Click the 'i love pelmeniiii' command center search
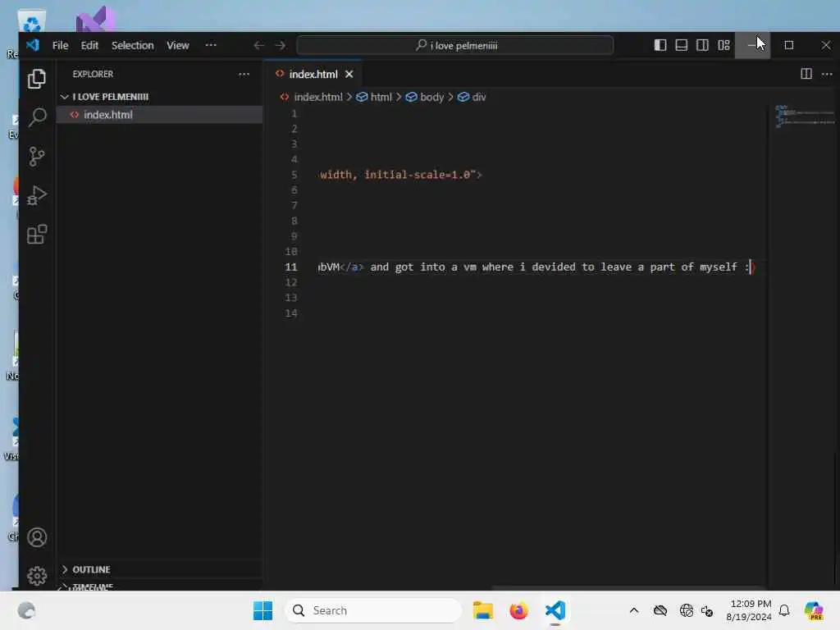 [x=455, y=46]
